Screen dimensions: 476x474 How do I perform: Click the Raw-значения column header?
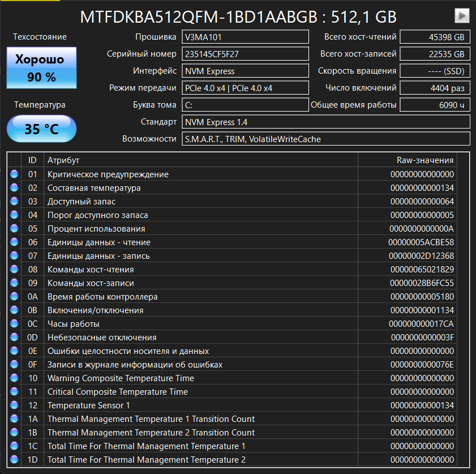coord(408,160)
